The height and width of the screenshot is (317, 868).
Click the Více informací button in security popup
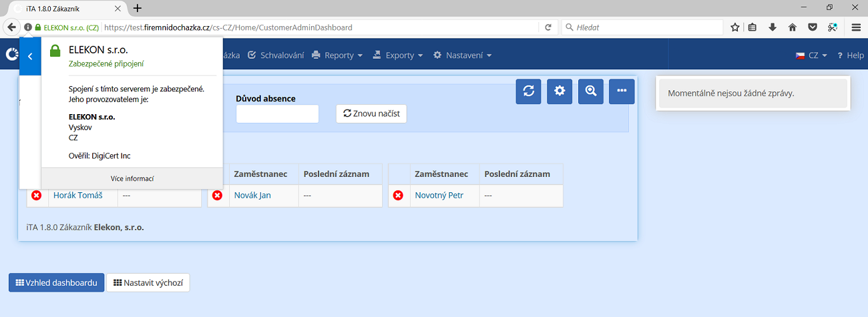[x=132, y=178]
